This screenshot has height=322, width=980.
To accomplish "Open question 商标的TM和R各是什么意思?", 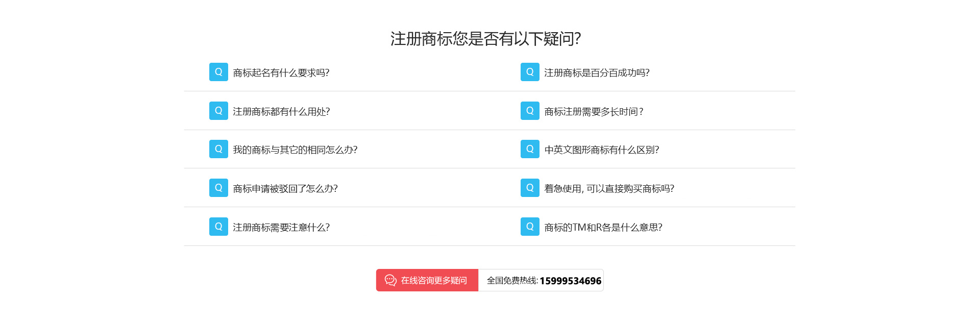I will point(603,228).
